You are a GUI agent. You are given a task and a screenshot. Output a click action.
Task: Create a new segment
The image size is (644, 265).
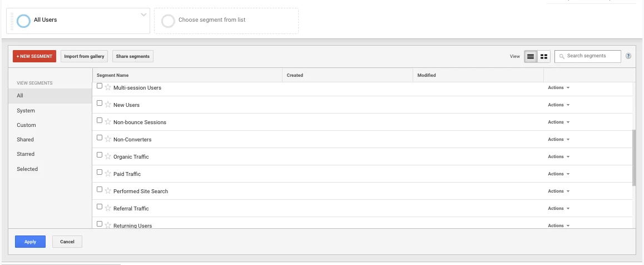[x=34, y=56]
